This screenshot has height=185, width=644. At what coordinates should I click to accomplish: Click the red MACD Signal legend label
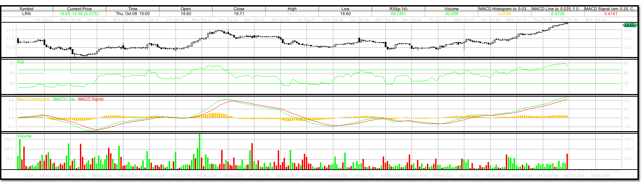click(x=91, y=99)
